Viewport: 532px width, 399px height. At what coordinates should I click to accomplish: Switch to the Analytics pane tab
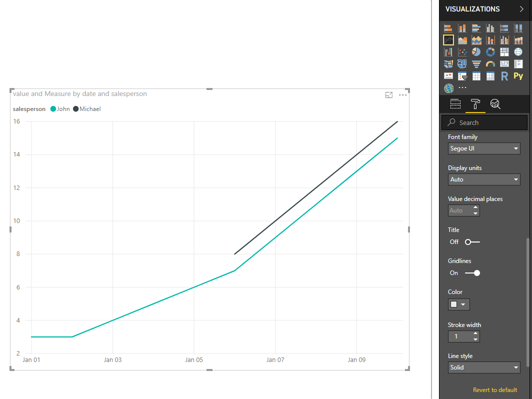pyautogui.click(x=495, y=104)
